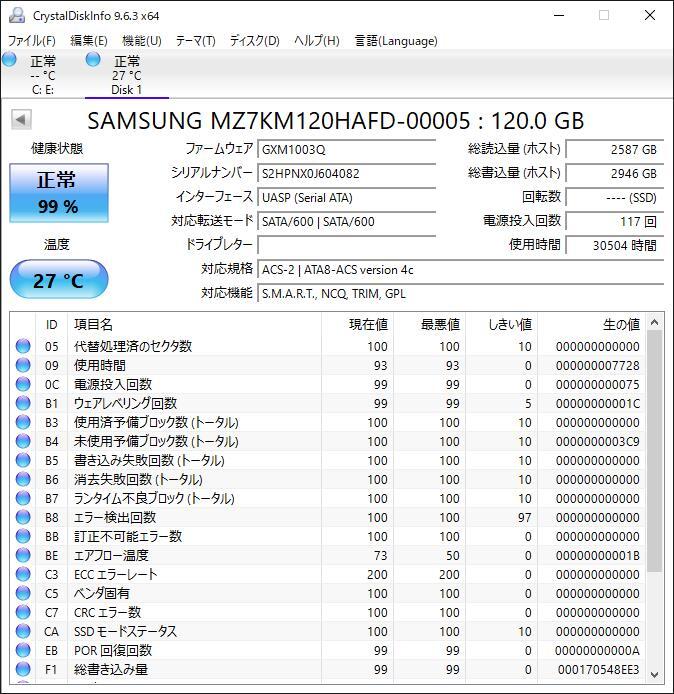Click threshold value 97 in row B8
This screenshot has width=674, height=694.
click(524, 517)
